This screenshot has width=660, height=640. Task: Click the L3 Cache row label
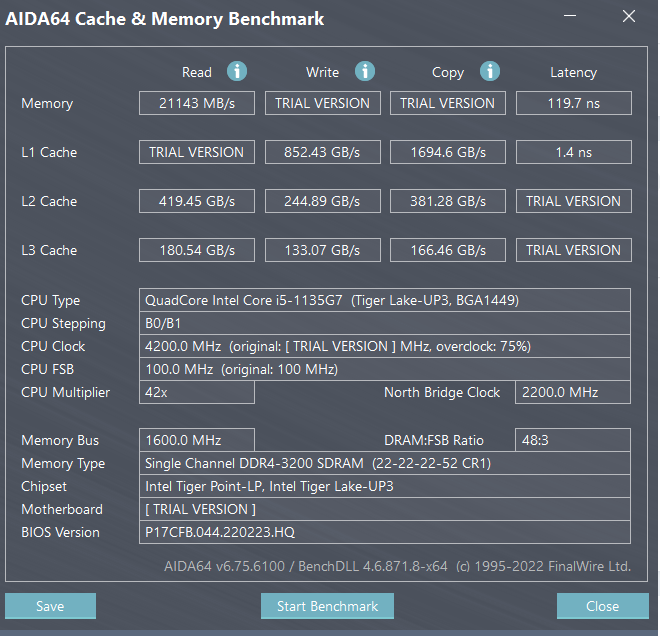[49, 250]
